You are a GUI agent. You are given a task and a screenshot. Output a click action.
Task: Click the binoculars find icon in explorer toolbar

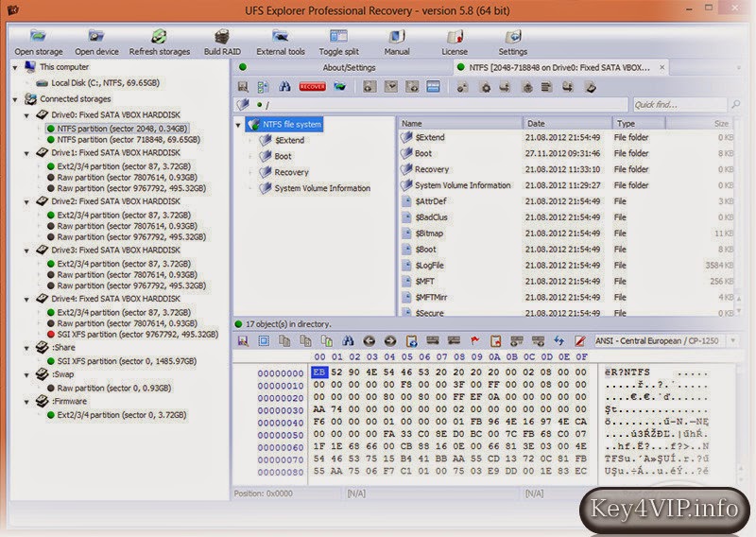[284, 87]
